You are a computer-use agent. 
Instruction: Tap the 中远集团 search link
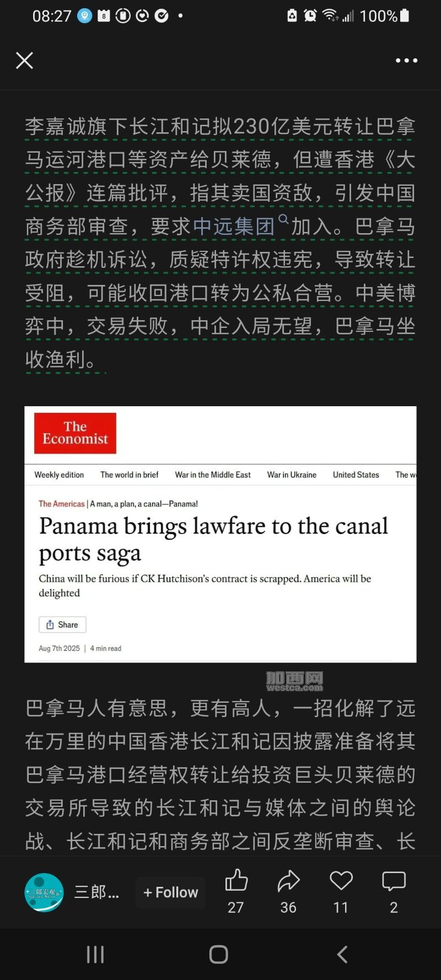coord(234,226)
